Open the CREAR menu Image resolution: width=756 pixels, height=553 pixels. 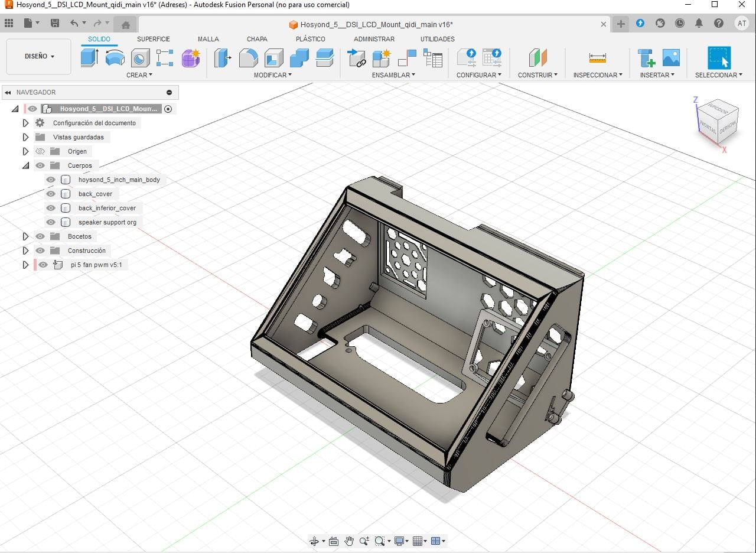pos(139,75)
